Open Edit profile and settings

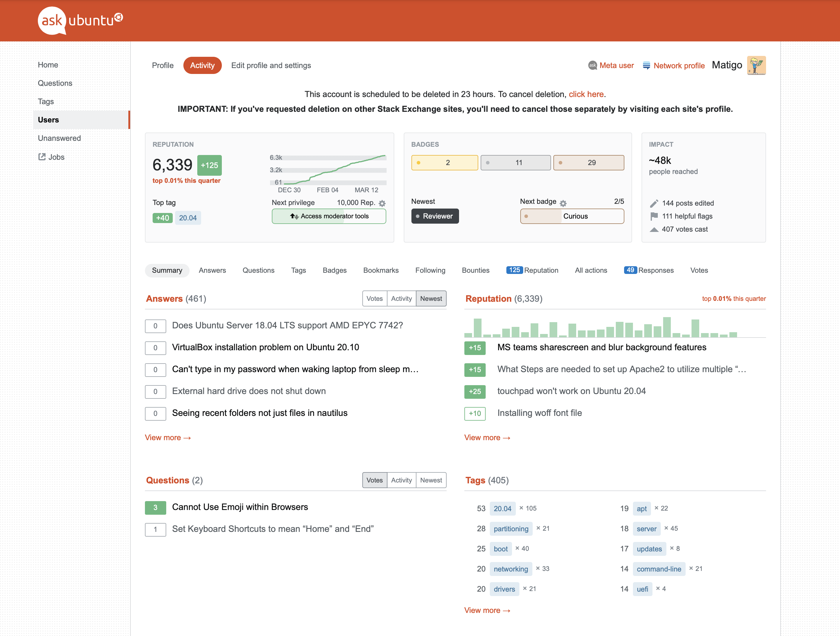point(271,65)
